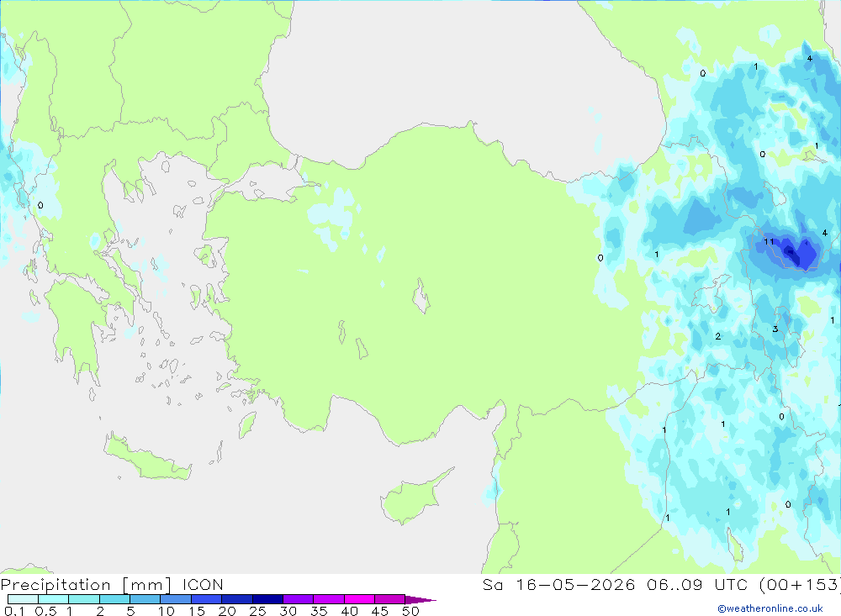Click the "11" precipitation value on the map
The height and width of the screenshot is (616, 841).
[770, 242]
